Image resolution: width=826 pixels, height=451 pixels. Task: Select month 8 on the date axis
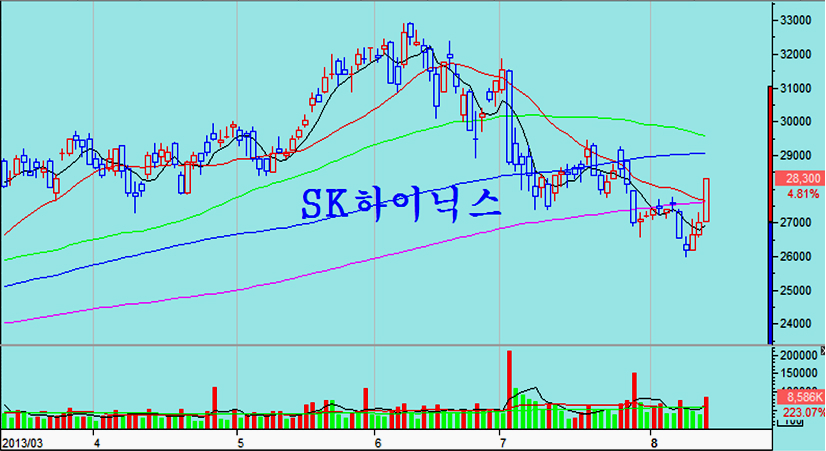tap(651, 441)
